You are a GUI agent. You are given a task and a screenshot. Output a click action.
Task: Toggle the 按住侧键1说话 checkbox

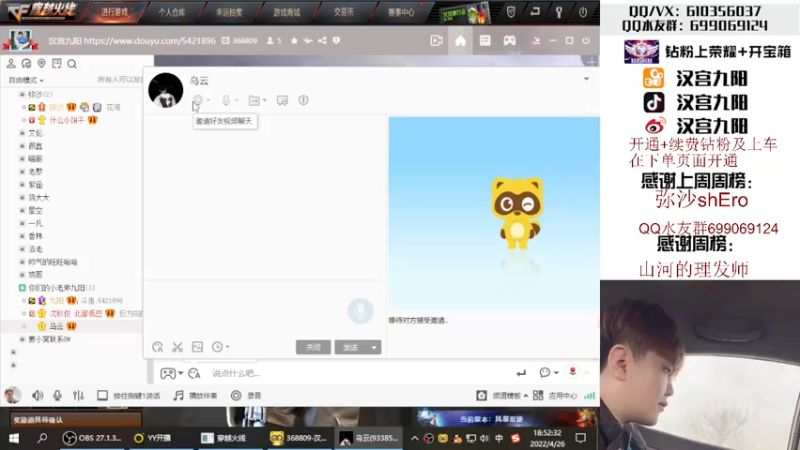(102, 395)
